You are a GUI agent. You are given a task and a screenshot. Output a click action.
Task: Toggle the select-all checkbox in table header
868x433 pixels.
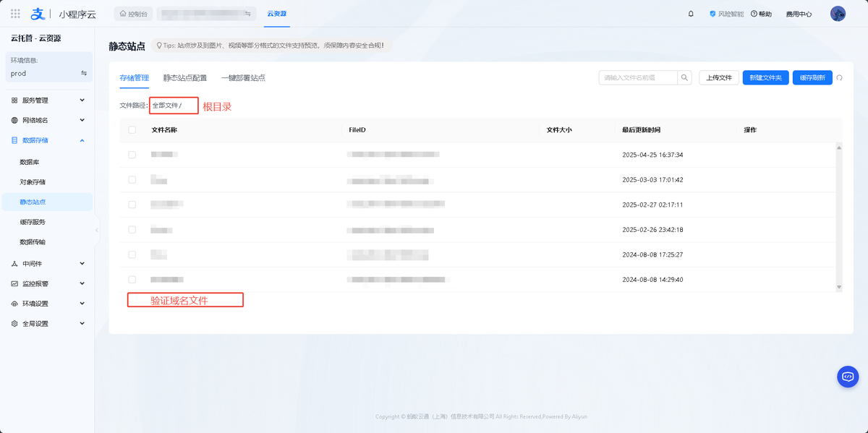pyautogui.click(x=132, y=130)
